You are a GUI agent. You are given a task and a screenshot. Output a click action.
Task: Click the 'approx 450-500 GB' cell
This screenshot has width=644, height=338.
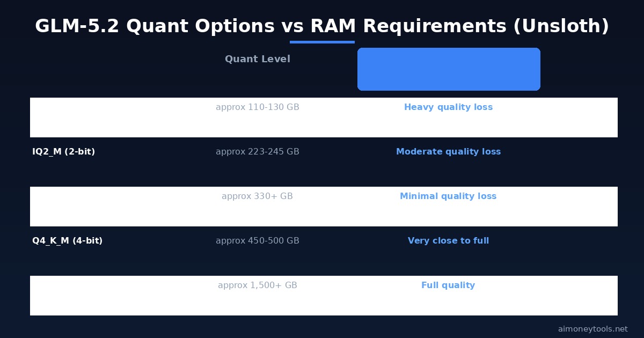tap(258, 241)
